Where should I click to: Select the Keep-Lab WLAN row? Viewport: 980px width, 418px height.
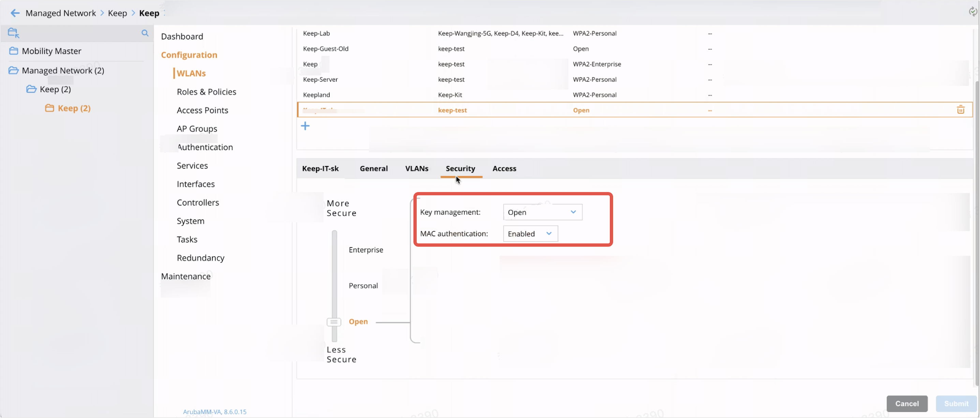click(635, 33)
